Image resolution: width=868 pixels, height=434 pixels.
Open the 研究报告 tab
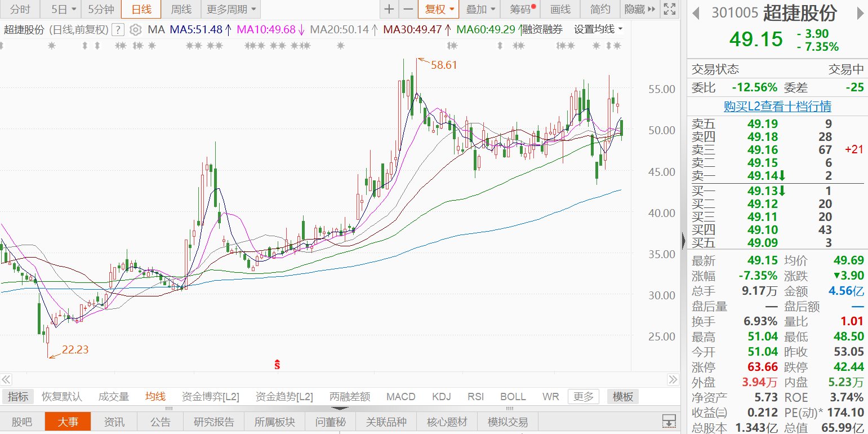pyautogui.click(x=214, y=422)
